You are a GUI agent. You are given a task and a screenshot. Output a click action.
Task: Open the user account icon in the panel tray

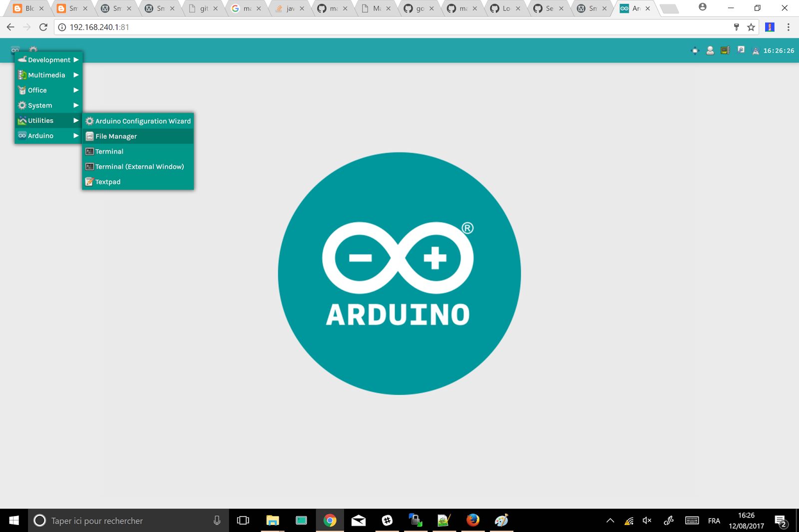[710, 50]
